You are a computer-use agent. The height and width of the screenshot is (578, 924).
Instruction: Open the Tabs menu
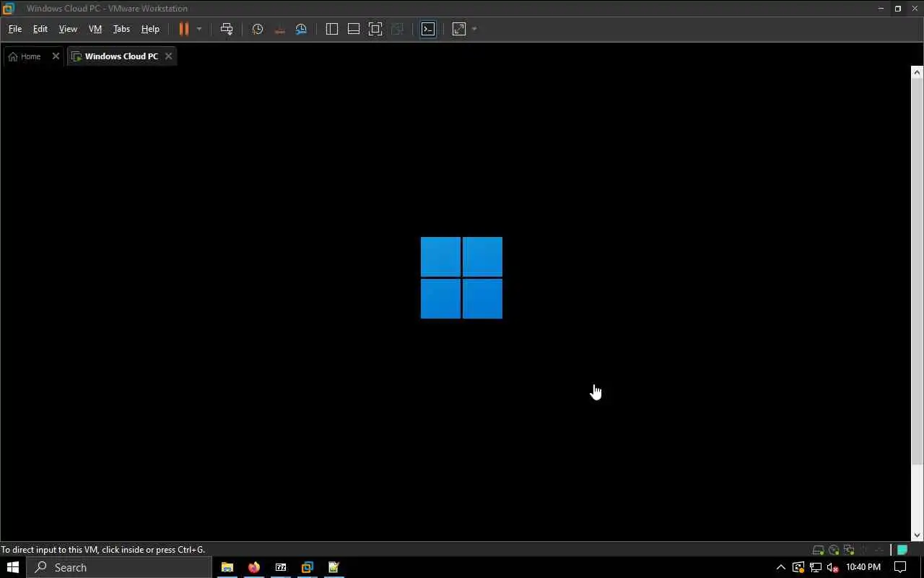tap(121, 29)
